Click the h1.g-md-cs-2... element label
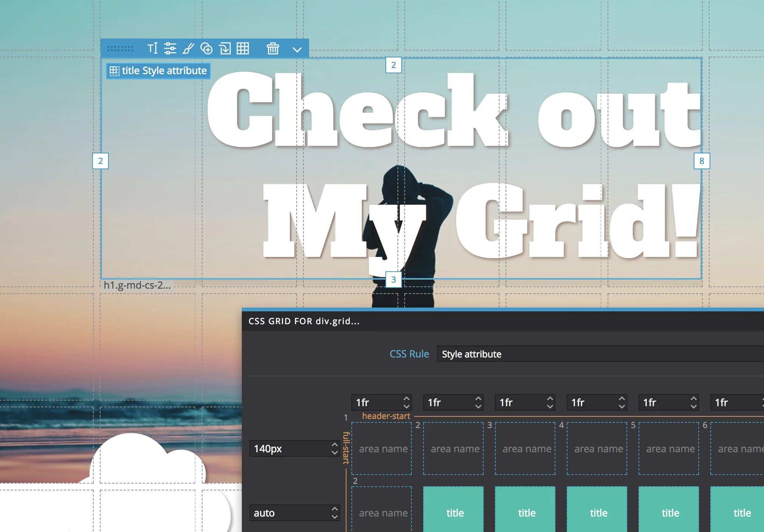Image resolution: width=764 pixels, height=532 pixels. (x=137, y=285)
